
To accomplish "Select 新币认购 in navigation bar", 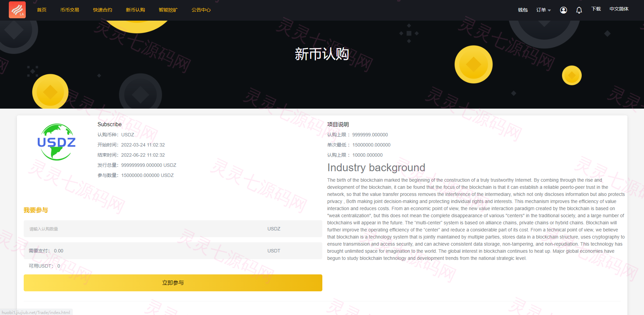I will pyautogui.click(x=135, y=10).
